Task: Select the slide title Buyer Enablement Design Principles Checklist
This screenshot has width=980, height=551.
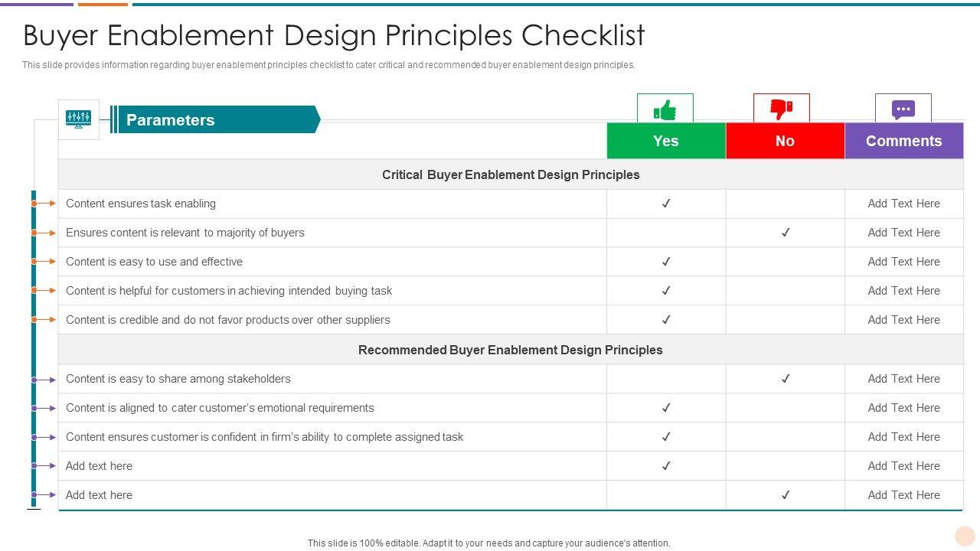Action: point(334,35)
